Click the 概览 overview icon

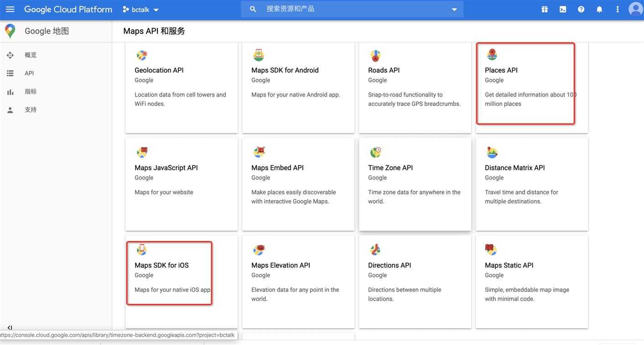click(x=10, y=55)
